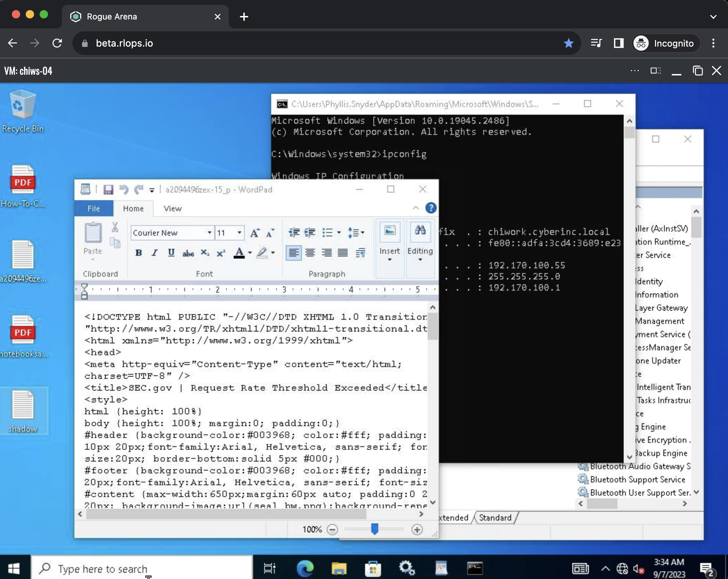The image size is (728, 579).
Task: Switch to the View ribbon tab
Action: (172, 209)
